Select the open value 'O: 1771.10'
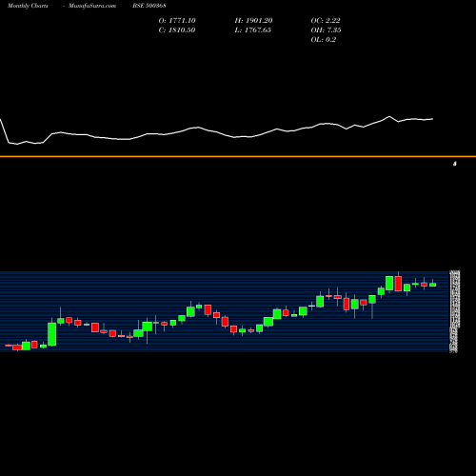Screen dimensions: 476x476 [x=177, y=21]
